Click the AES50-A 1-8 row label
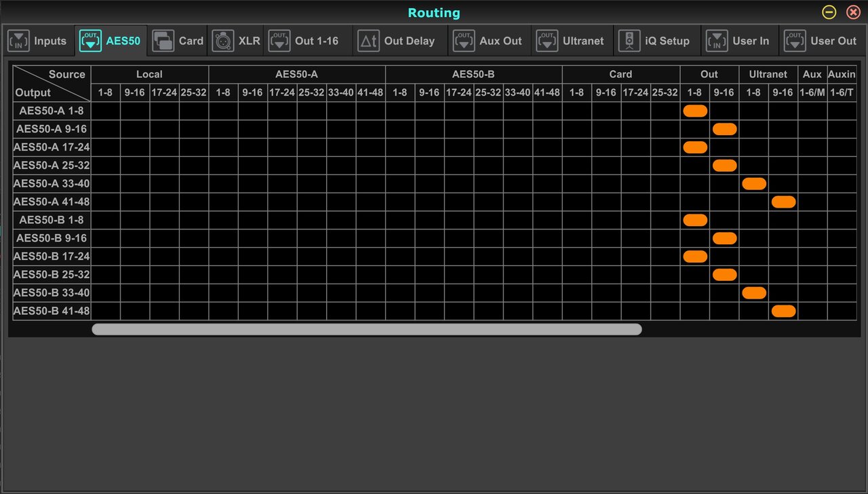The height and width of the screenshot is (494, 868). (52, 111)
